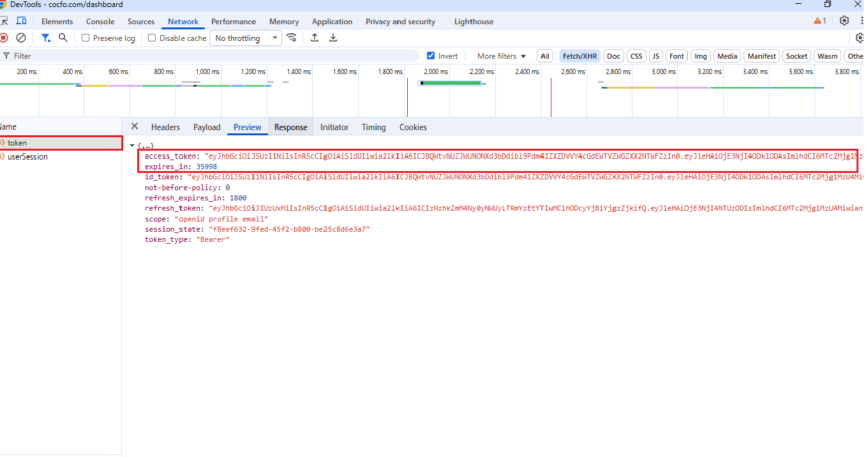
Task: Click the scope value "openid profile email"
Action: (x=221, y=219)
